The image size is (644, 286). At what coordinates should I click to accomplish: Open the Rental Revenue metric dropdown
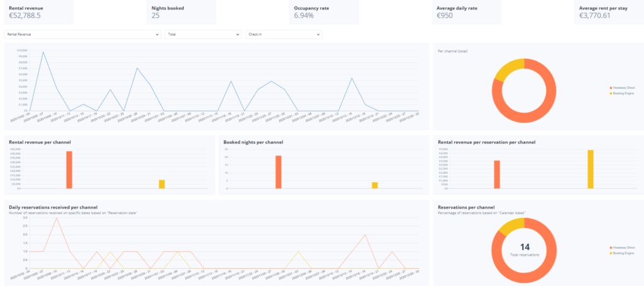(82, 34)
